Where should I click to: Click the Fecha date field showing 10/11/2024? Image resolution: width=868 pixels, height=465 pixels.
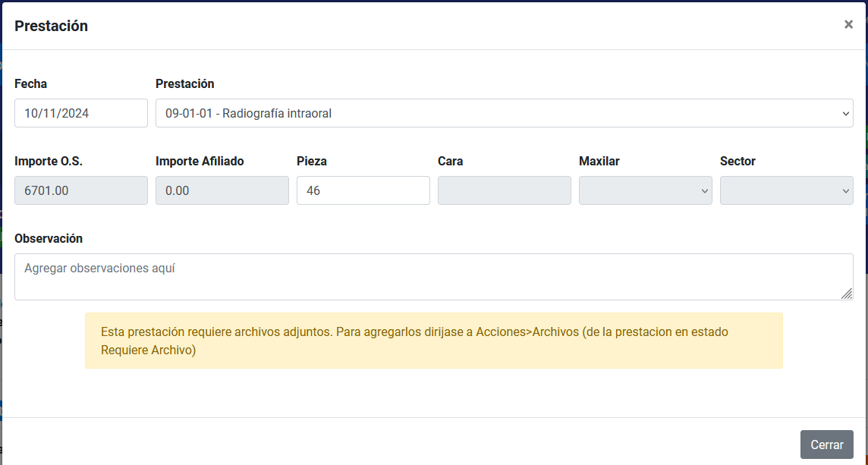point(80,113)
